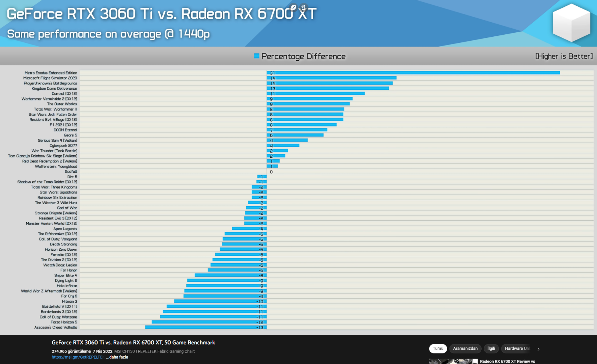Click the 'Hitman 3' label
The width and height of the screenshot is (597, 364).
tap(70, 301)
